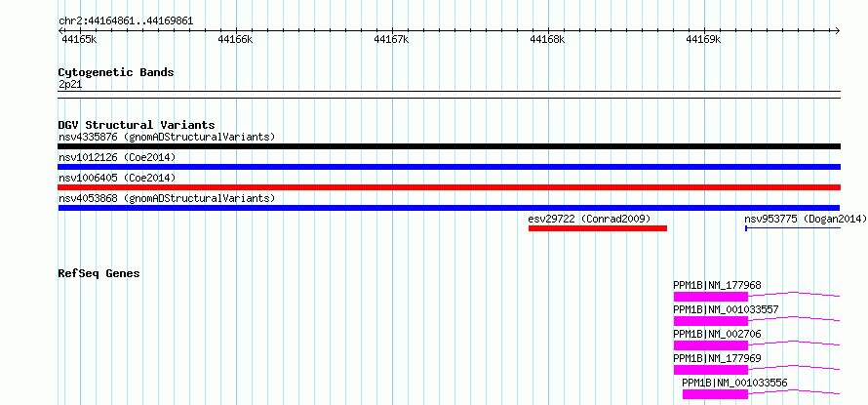Click the PPM1B|NM_001033556 transcript label
This screenshot has height=405, width=868.
pyautogui.click(x=734, y=383)
